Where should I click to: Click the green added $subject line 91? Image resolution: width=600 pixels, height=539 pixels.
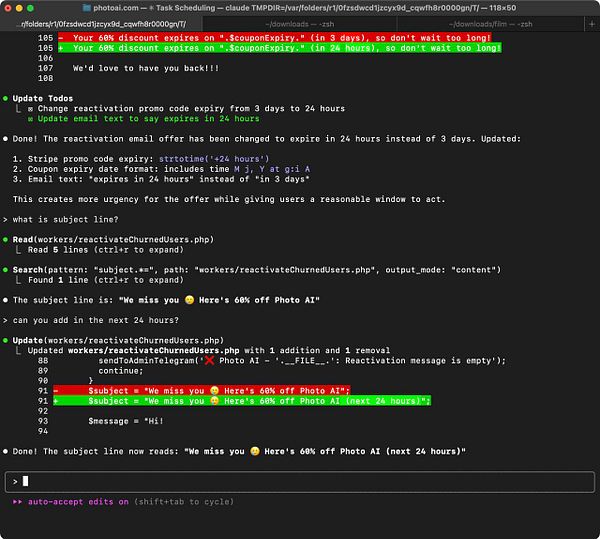coord(242,401)
